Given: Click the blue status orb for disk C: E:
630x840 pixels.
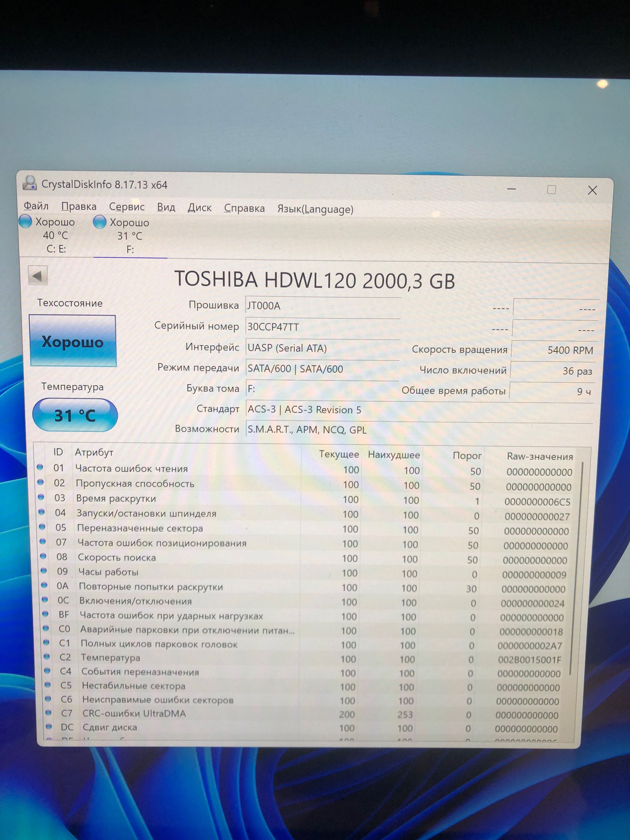Looking at the screenshot, I should pos(25,221).
